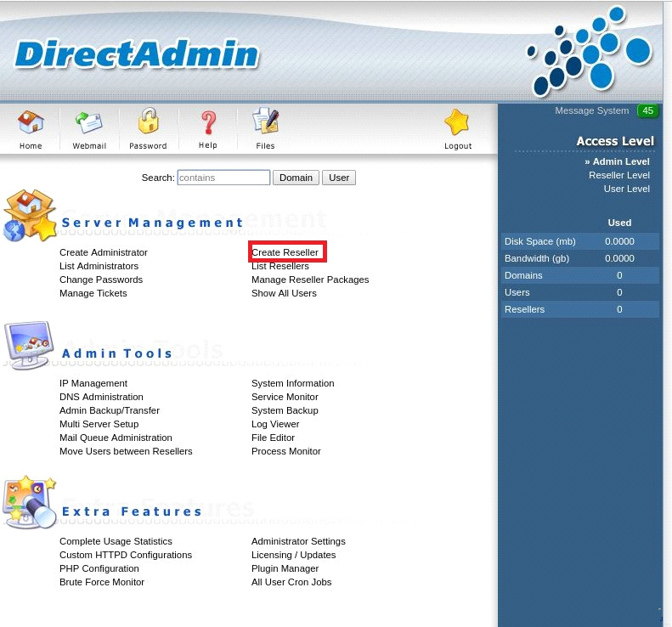Switch to Reseller Level access

[x=618, y=175]
